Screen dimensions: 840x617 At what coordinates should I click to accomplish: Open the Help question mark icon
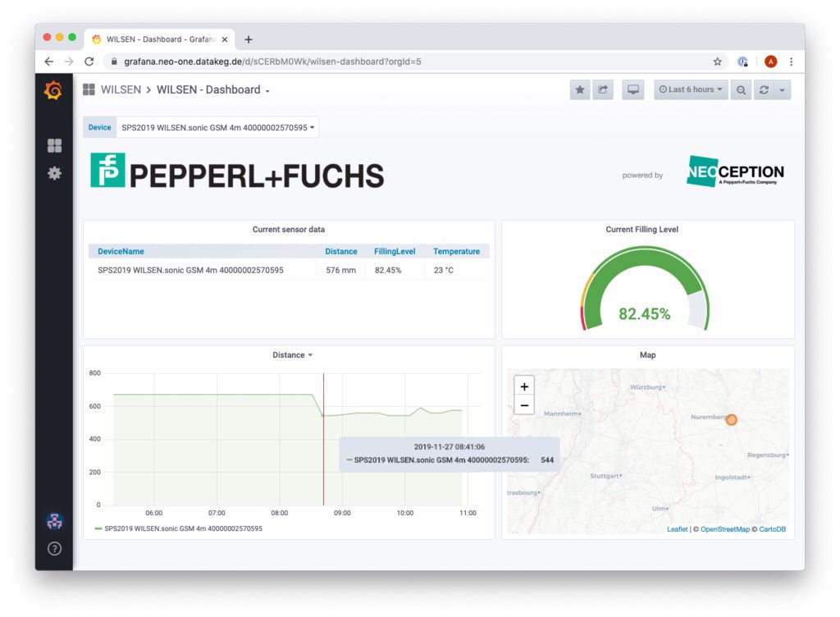[54, 548]
